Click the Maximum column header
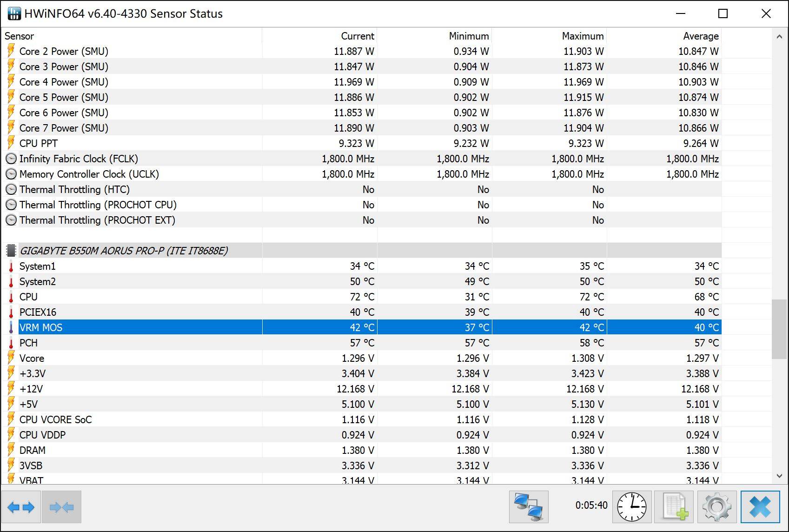The width and height of the screenshot is (789, 532). [x=582, y=36]
